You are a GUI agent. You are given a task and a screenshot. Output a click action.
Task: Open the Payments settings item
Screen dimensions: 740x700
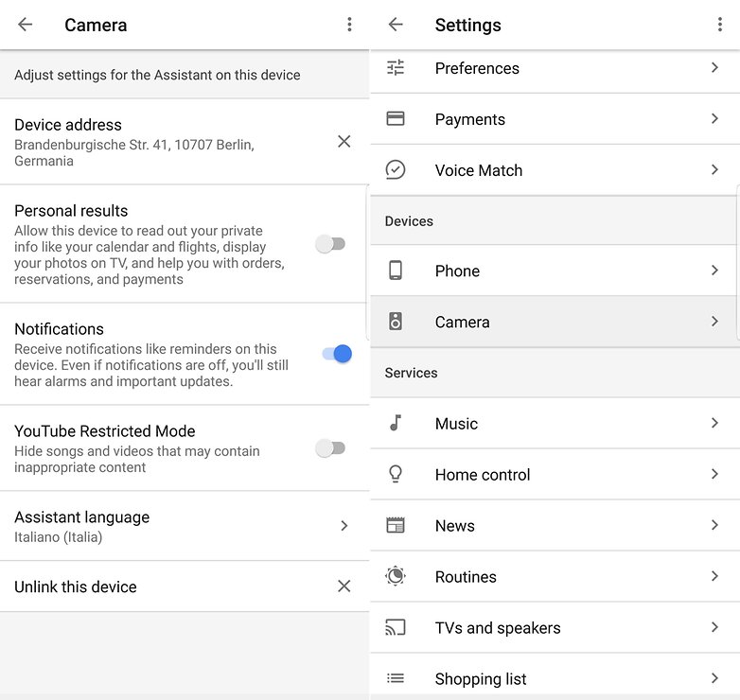[x=555, y=119]
